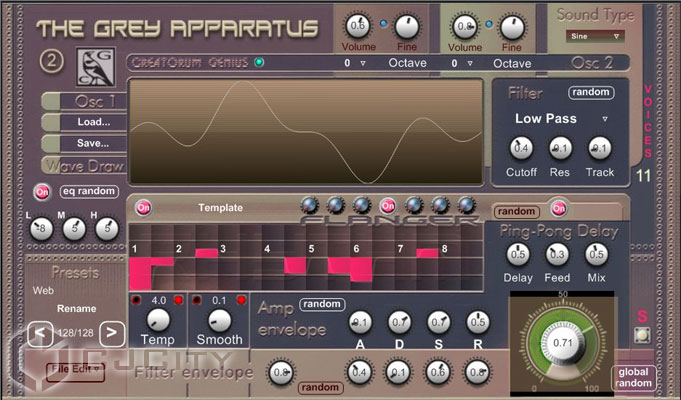The image size is (681, 400).
Task: Click the red LED right of 4.0
Action: coord(179,300)
